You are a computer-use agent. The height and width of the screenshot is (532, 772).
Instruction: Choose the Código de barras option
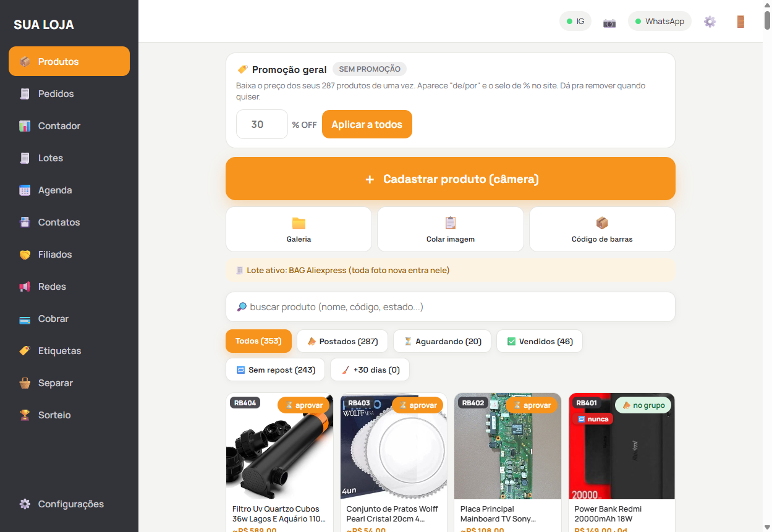coord(602,229)
